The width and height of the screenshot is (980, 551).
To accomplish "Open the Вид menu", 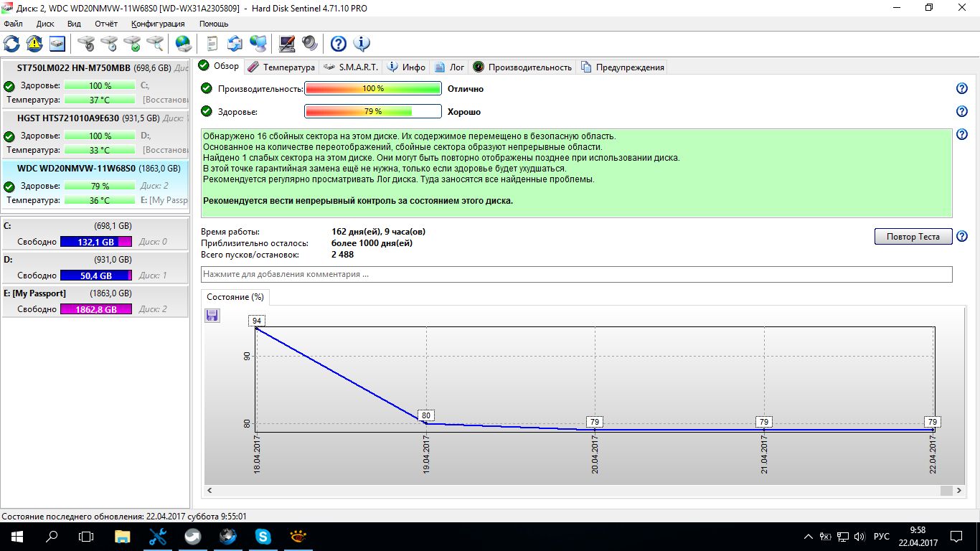I will (74, 24).
